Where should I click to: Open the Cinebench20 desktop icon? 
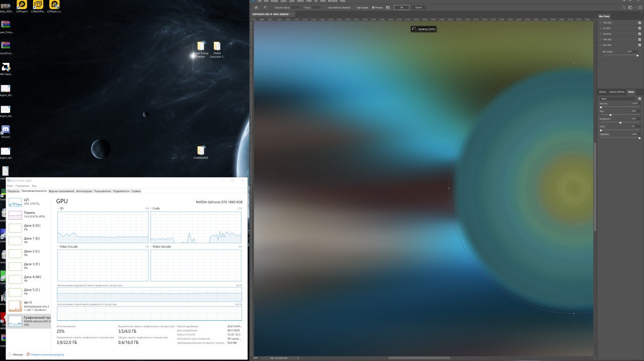tap(201, 153)
